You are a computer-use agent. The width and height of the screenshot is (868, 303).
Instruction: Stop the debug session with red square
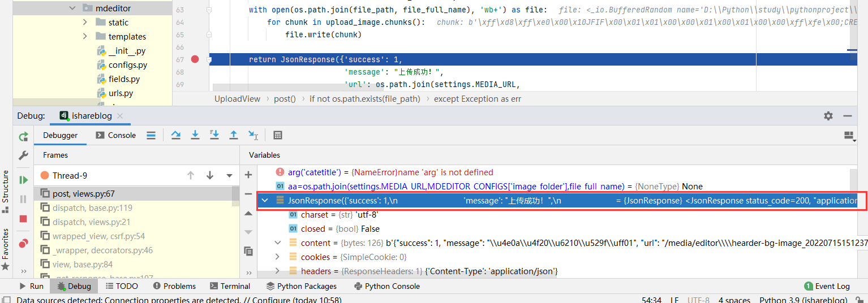click(x=23, y=219)
